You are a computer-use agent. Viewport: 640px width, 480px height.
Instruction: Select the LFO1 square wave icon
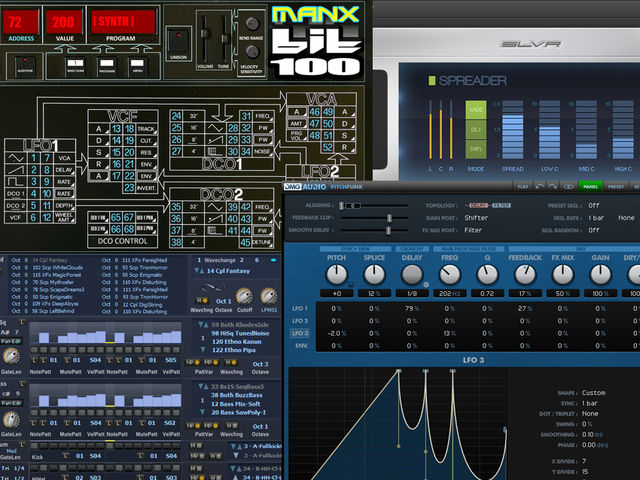(15, 181)
